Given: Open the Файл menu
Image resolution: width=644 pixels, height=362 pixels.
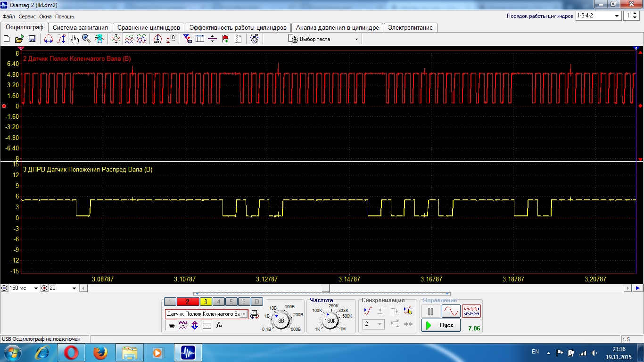Looking at the screenshot, I should click(8, 16).
